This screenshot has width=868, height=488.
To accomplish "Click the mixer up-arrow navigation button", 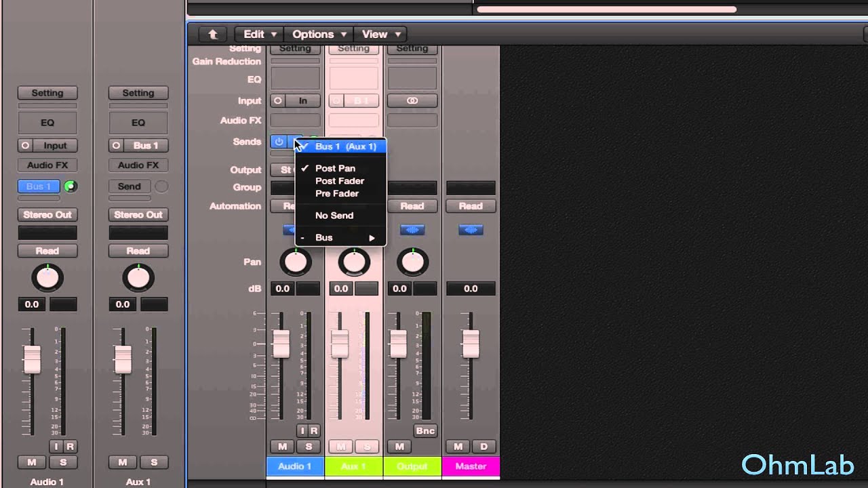I will (213, 34).
